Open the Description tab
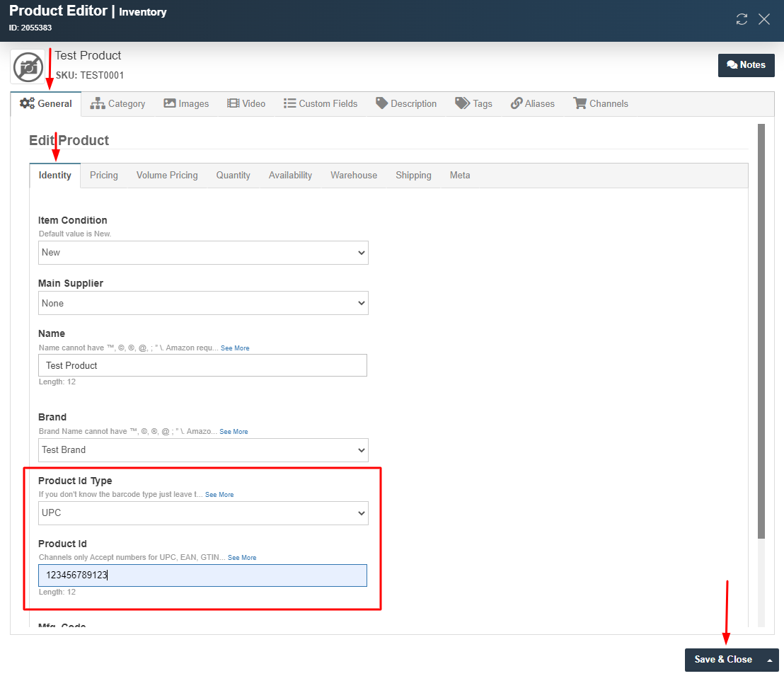Viewport: 784px width, 676px height. click(x=406, y=103)
